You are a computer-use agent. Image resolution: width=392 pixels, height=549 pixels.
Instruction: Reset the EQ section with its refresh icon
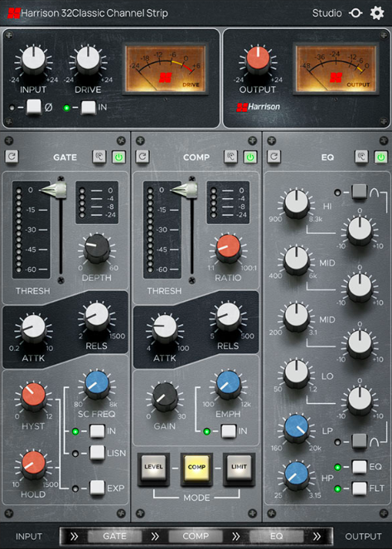coord(274,157)
